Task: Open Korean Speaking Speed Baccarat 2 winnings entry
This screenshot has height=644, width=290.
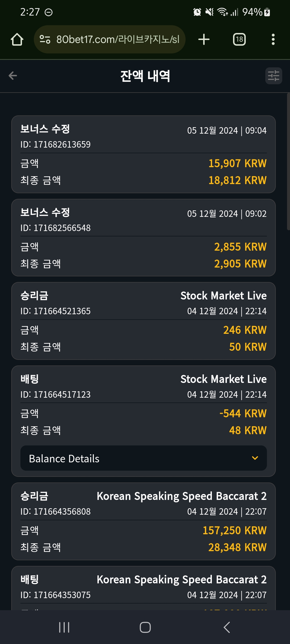Action: click(144, 521)
